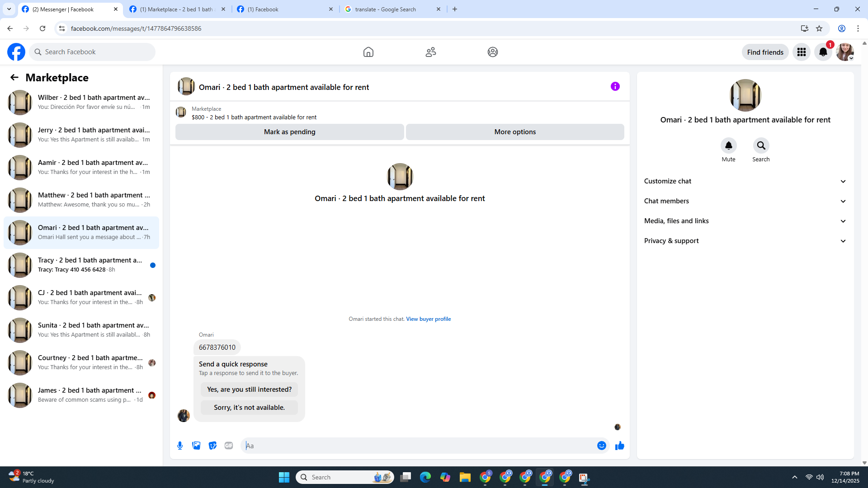Open the GIF picker icon
The height and width of the screenshot is (488, 868).
(229, 446)
